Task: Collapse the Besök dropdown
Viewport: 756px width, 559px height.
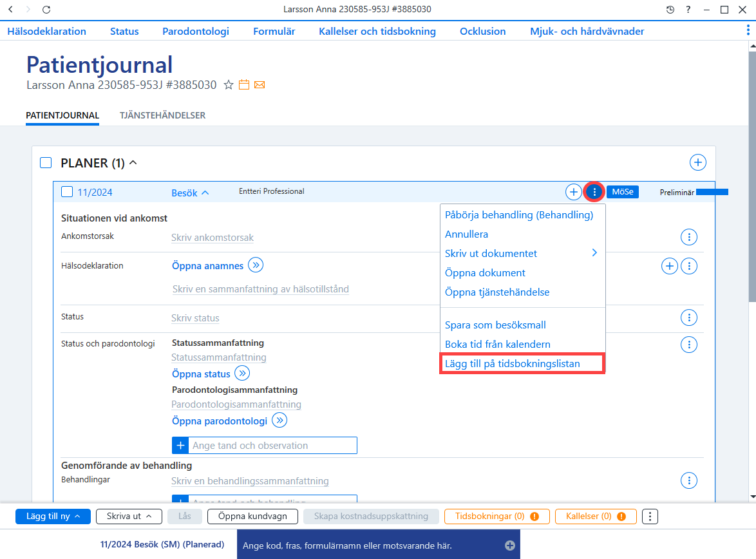Action: (191, 193)
